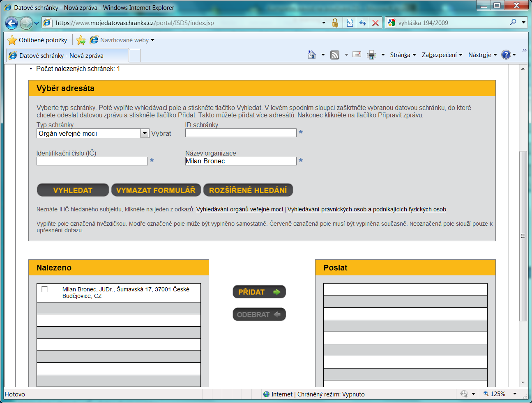Click the Výběr adresáta heading
Image resolution: width=532 pixels, height=403 pixels.
pyautogui.click(x=65, y=88)
